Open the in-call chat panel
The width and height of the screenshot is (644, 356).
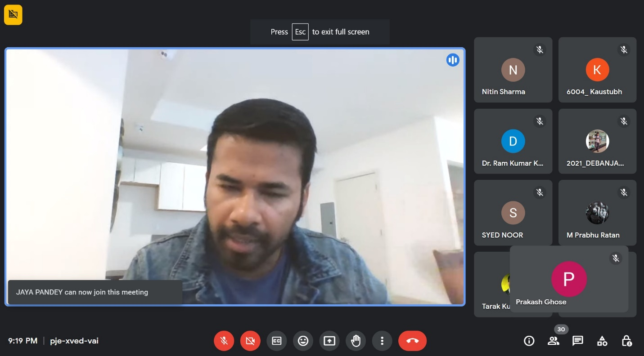click(x=578, y=341)
